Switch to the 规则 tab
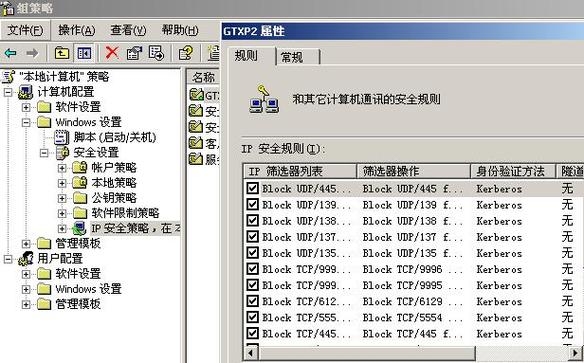584x363 pixels. click(x=251, y=56)
